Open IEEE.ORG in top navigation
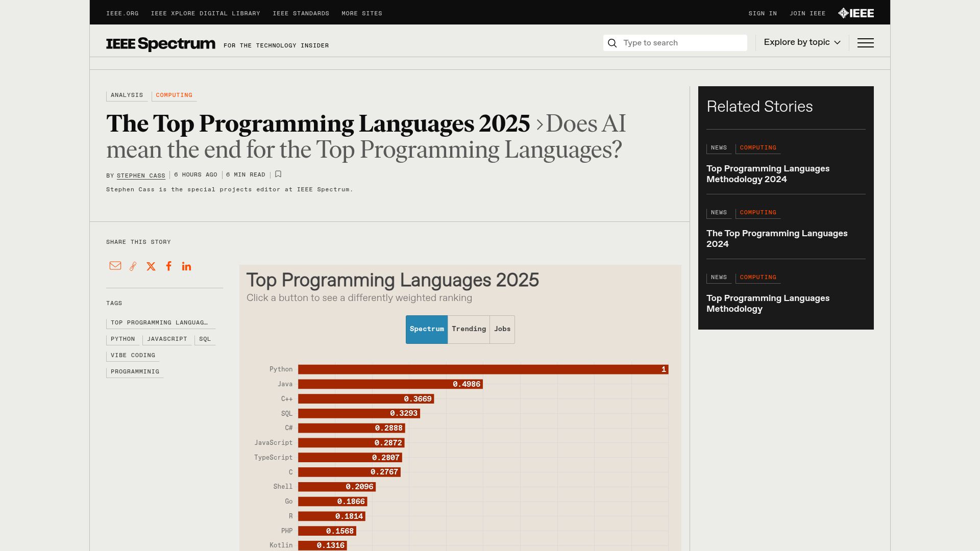 tap(122, 13)
